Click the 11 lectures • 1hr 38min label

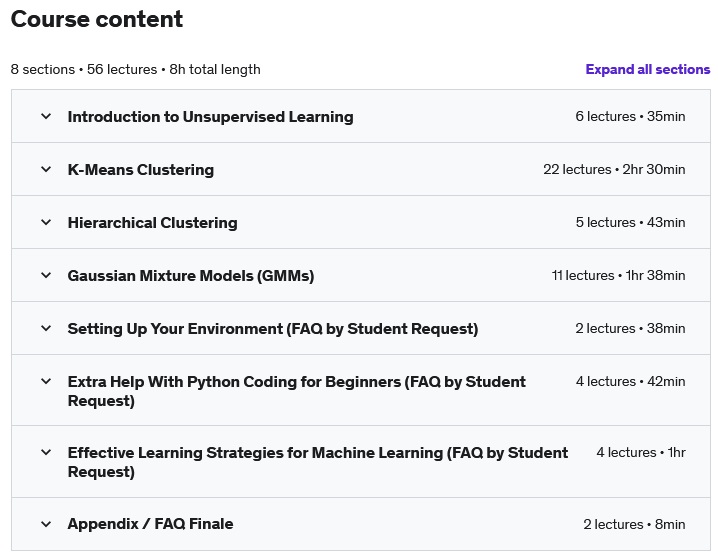coord(618,275)
